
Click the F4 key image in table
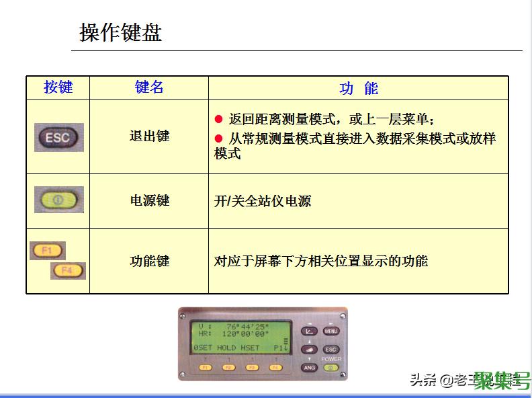tap(68, 270)
